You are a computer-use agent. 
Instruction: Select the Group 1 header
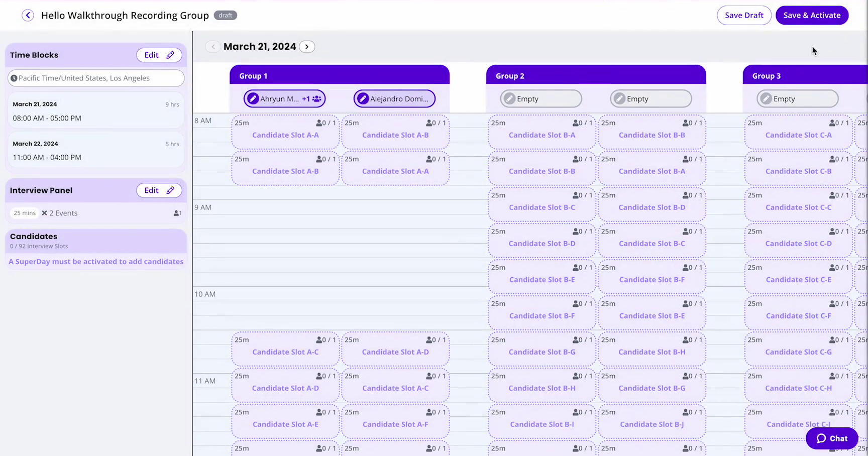340,75
